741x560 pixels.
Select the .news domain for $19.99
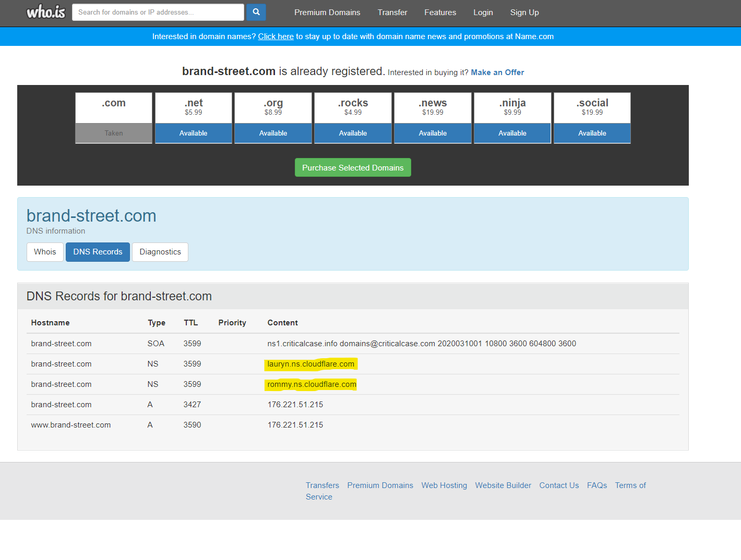pyautogui.click(x=433, y=118)
